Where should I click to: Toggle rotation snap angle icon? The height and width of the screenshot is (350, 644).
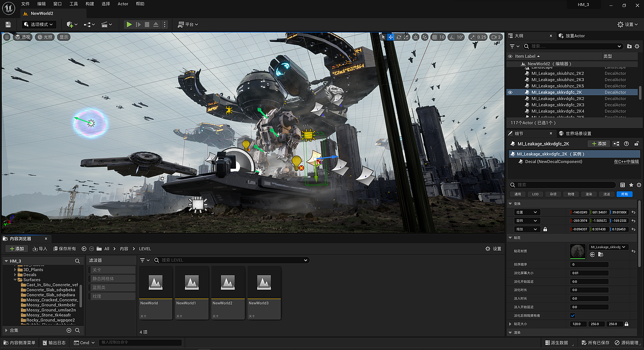pyautogui.click(x=451, y=37)
